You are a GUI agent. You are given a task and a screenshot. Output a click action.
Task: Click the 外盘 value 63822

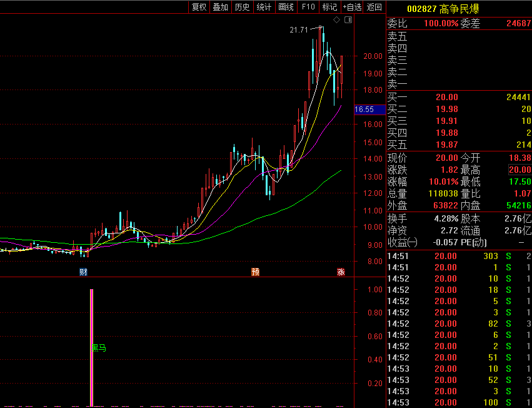point(446,205)
